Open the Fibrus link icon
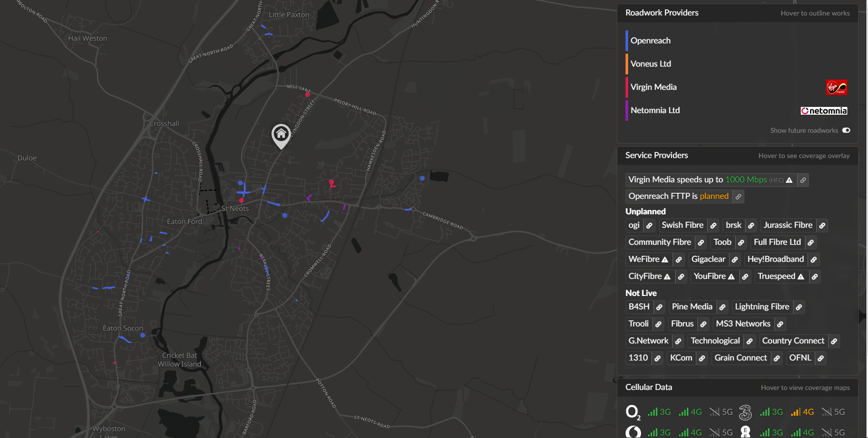 703,324
